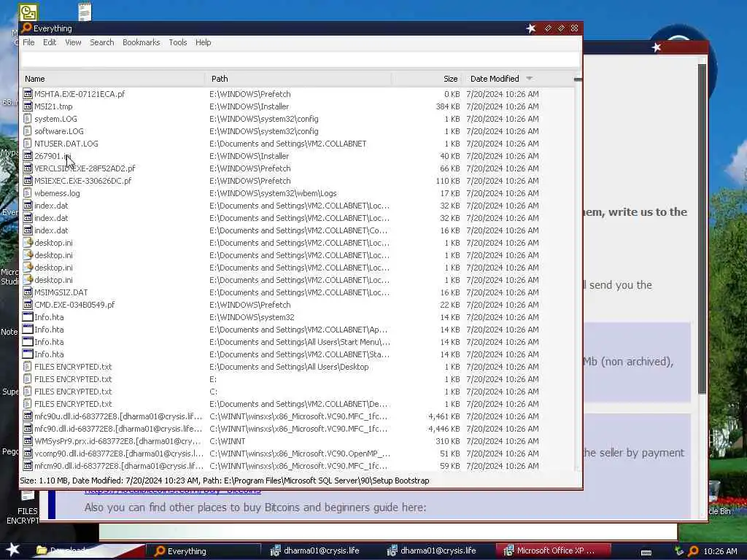Sort results by the Name column header
747x560 pixels.
[112, 79]
